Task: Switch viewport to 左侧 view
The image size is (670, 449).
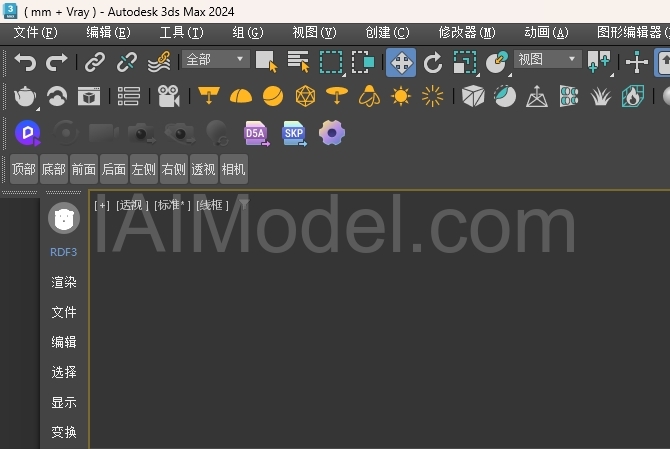Action: [144, 169]
